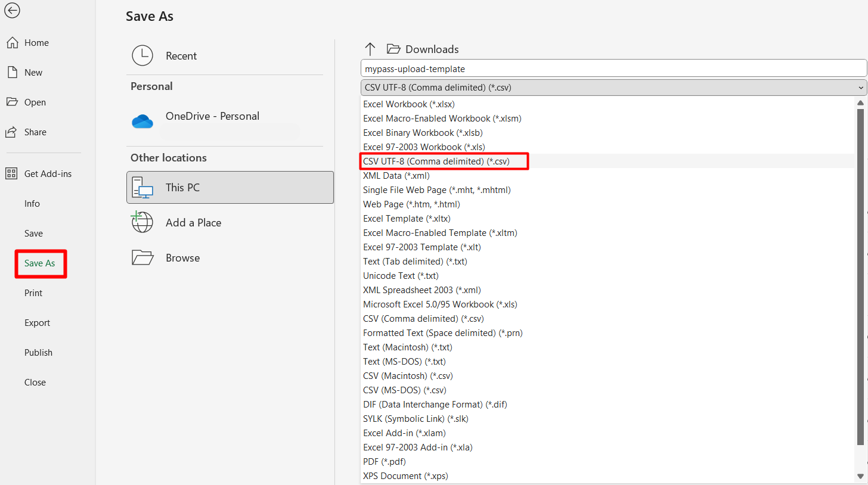Click the Open folder icon in sidebar
This screenshot has width=868, height=485.
(12, 102)
